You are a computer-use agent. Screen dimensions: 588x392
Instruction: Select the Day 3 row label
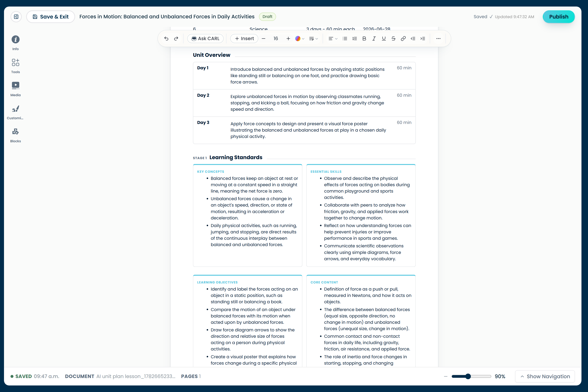pyautogui.click(x=203, y=123)
